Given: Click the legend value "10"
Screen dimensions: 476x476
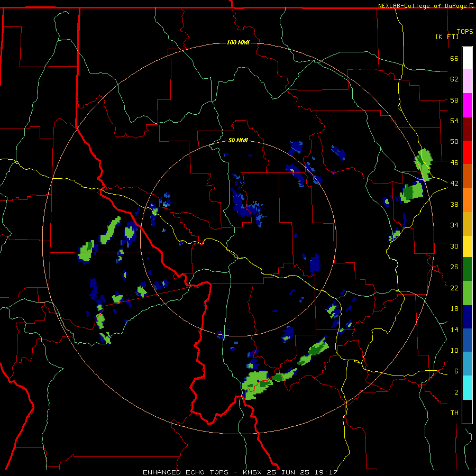Looking at the screenshot, I should pyautogui.click(x=454, y=350).
